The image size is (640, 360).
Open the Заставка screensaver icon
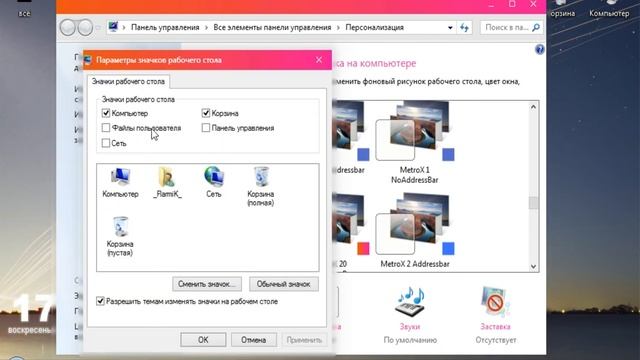495,301
